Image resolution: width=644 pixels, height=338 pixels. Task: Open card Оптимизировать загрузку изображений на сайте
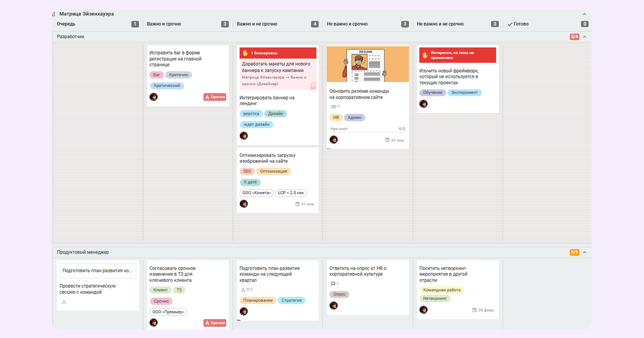click(268, 158)
